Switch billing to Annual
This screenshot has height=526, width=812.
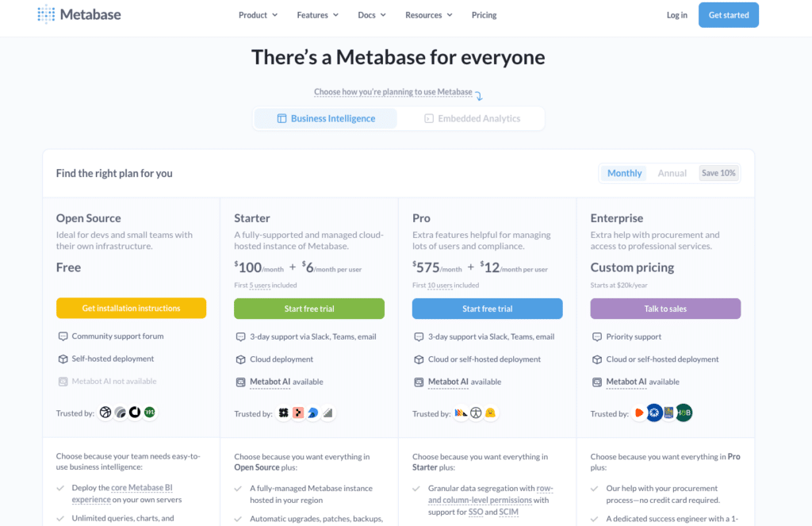[672, 172]
